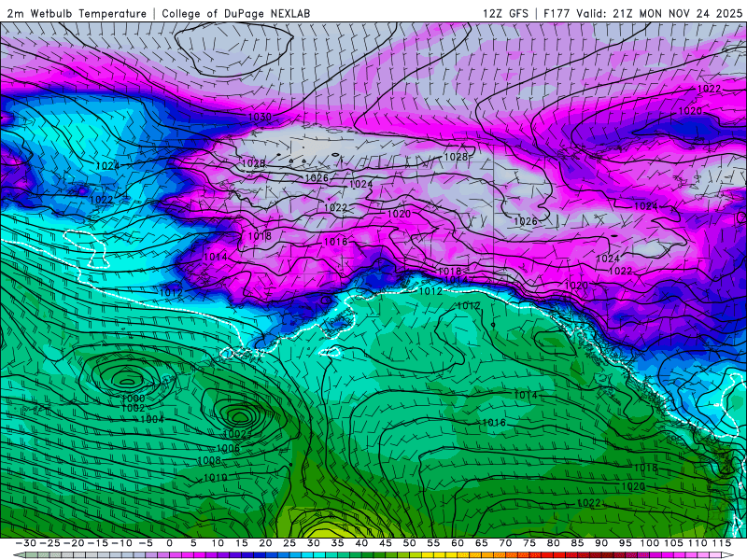Select the 70 value on the temperature scale
This screenshot has height=560, width=747.
click(505, 543)
